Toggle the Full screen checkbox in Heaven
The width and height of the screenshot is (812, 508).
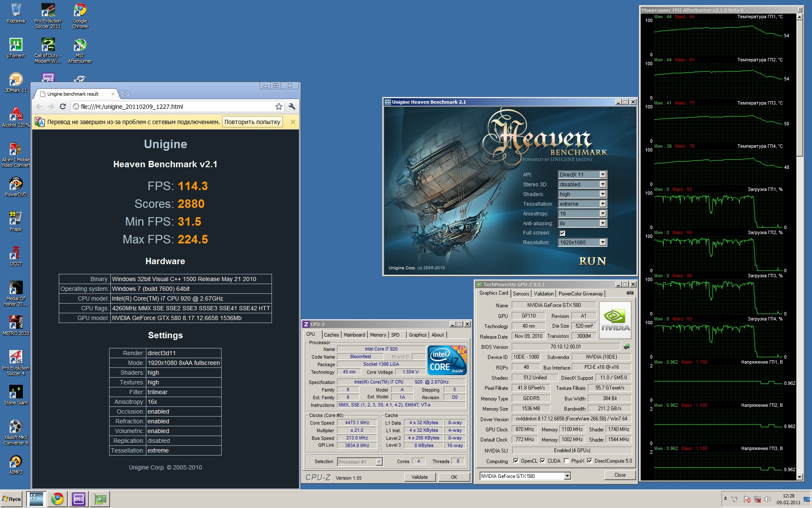coord(562,233)
